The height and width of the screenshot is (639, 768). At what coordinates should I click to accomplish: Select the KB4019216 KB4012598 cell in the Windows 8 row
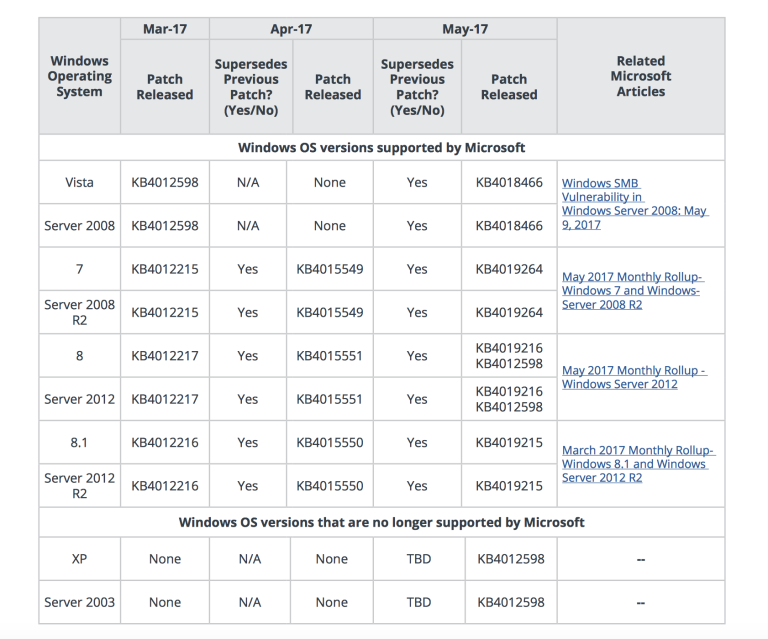click(x=509, y=355)
